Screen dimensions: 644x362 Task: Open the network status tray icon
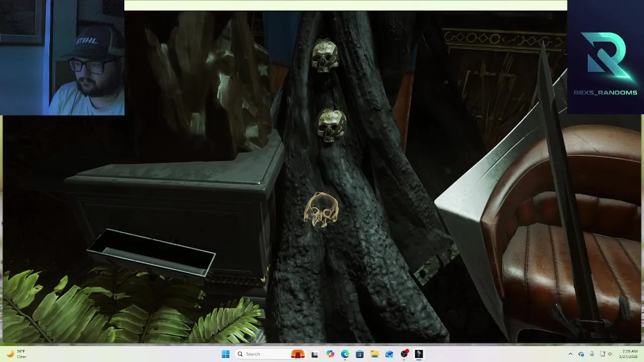[602, 354]
